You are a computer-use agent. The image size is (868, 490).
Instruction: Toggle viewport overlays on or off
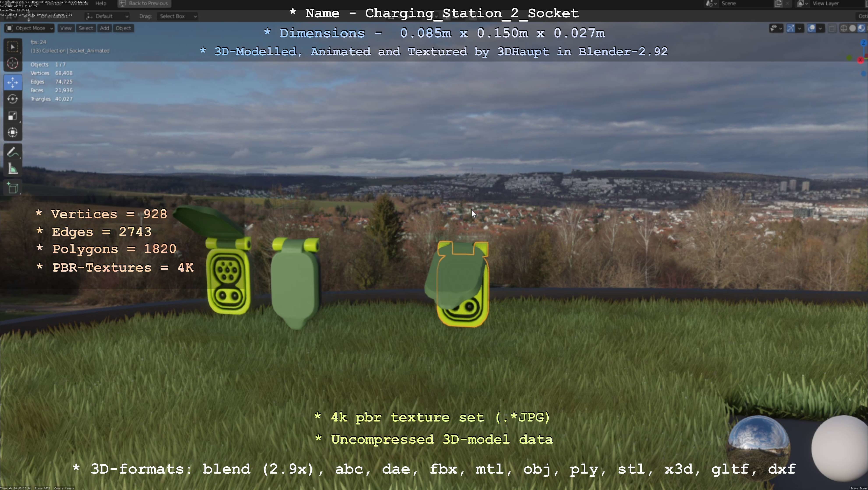812,28
